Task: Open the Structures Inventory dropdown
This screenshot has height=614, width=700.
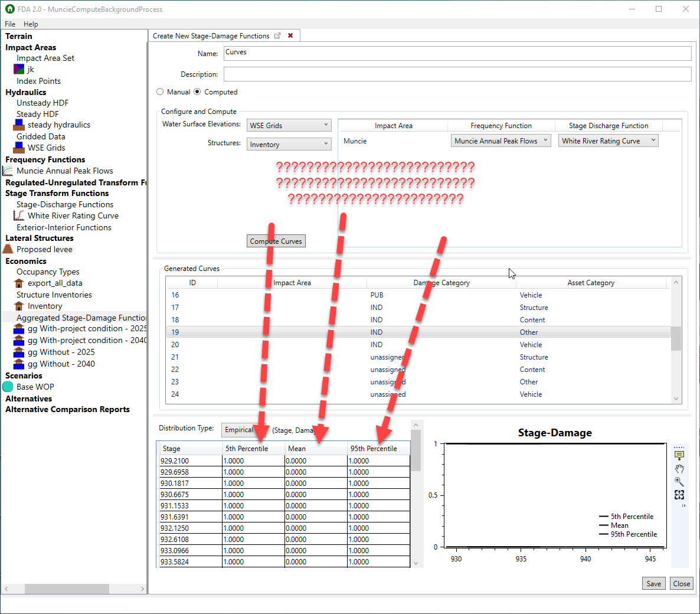Action: (x=325, y=143)
